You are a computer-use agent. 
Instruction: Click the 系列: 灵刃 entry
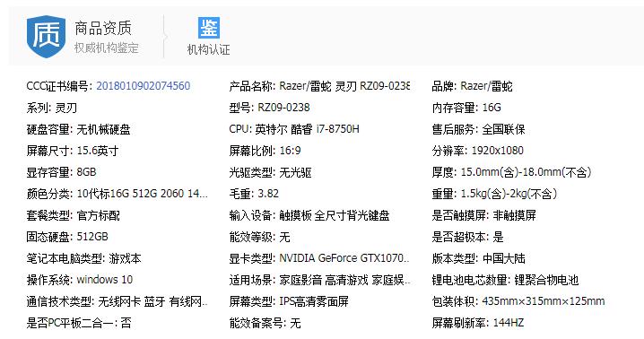pos(52,108)
